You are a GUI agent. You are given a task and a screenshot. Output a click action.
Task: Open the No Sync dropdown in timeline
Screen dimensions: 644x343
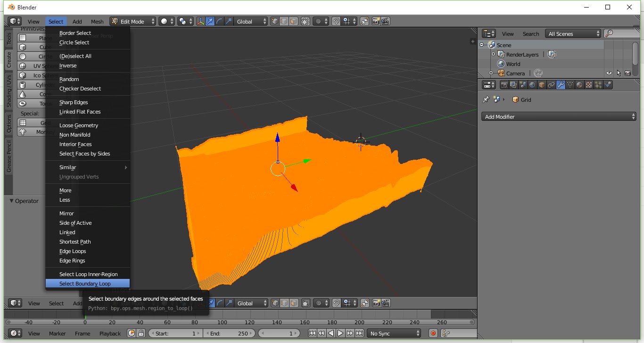click(x=394, y=333)
